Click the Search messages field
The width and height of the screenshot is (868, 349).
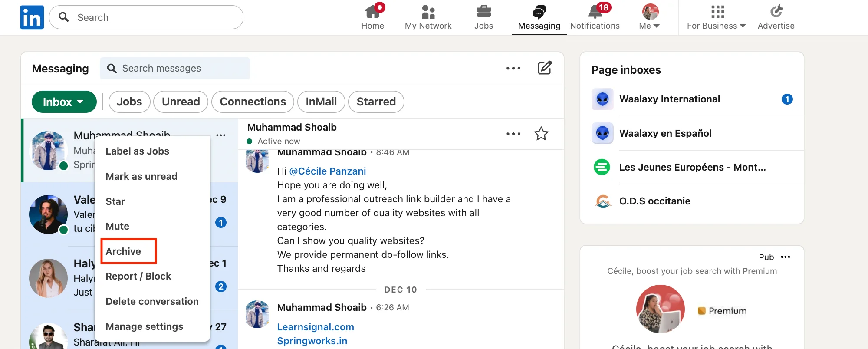(175, 68)
